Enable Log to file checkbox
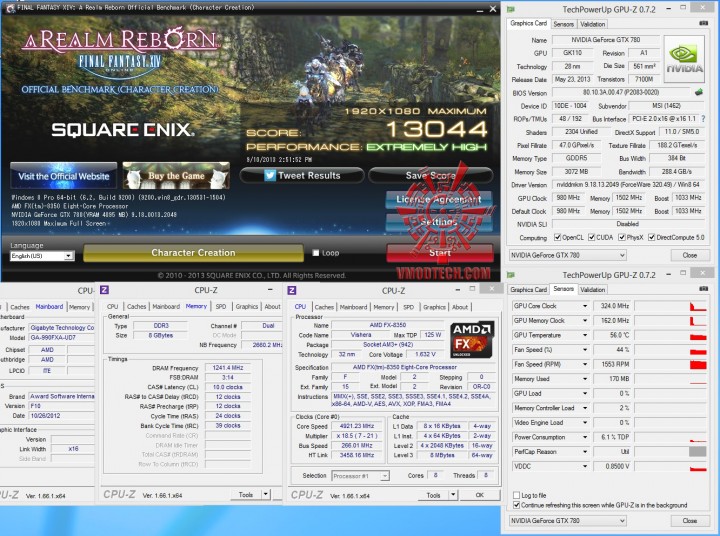 pos(517,495)
